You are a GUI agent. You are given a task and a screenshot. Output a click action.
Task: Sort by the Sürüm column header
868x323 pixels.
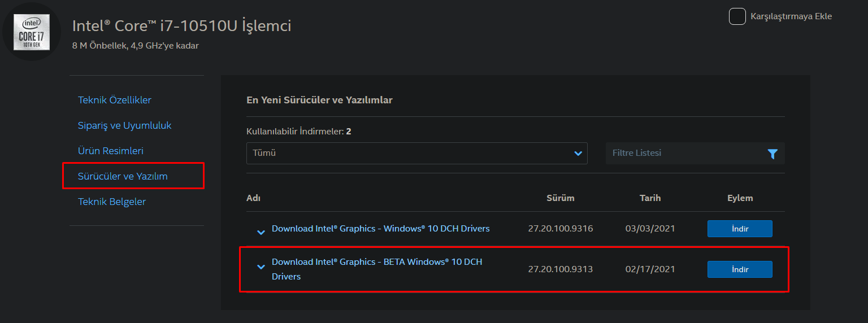(x=560, y=198)
